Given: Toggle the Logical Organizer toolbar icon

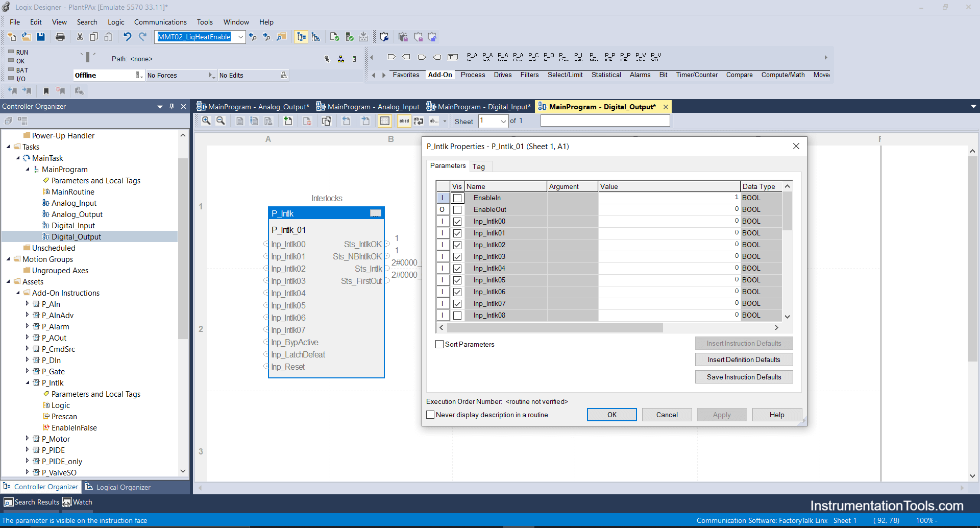Looking at the screenshot, I should tap(316, 37).
